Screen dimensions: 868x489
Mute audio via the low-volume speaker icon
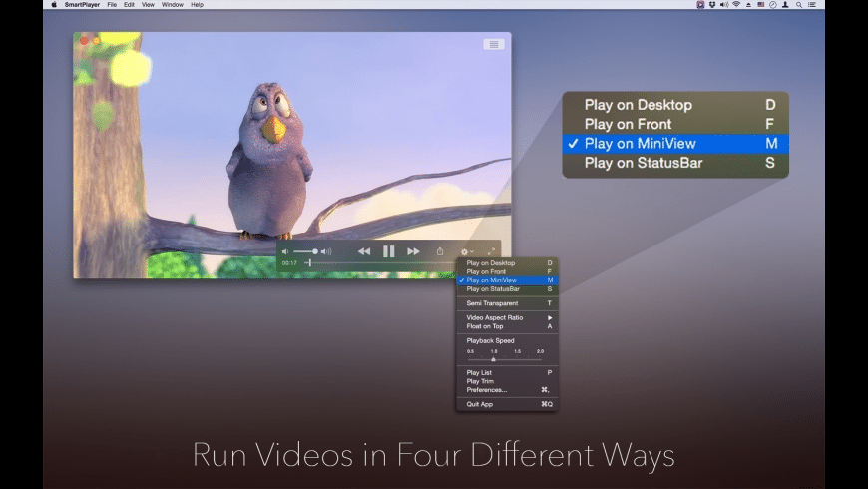(x=285, y=251)
